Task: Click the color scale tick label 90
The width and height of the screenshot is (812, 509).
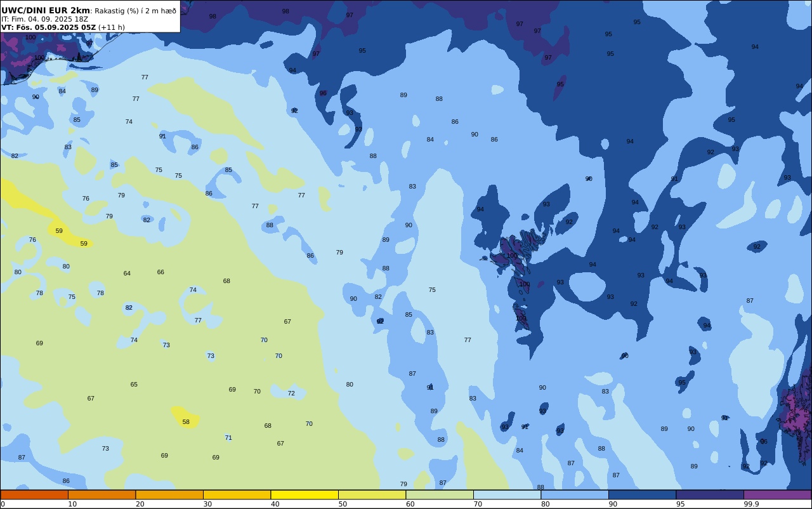Action: [613, 504]
